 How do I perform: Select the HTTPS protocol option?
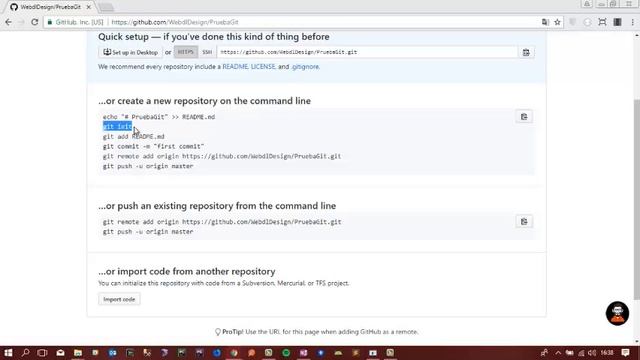tap(186, 52)
